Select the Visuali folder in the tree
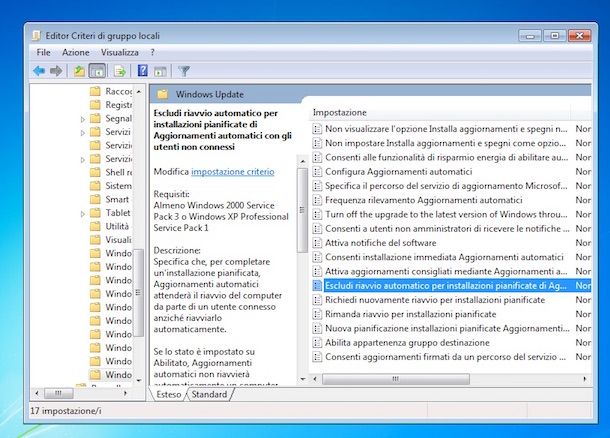Image resolution: width=610 pixels, height=438 pixels. coord(119,240)
